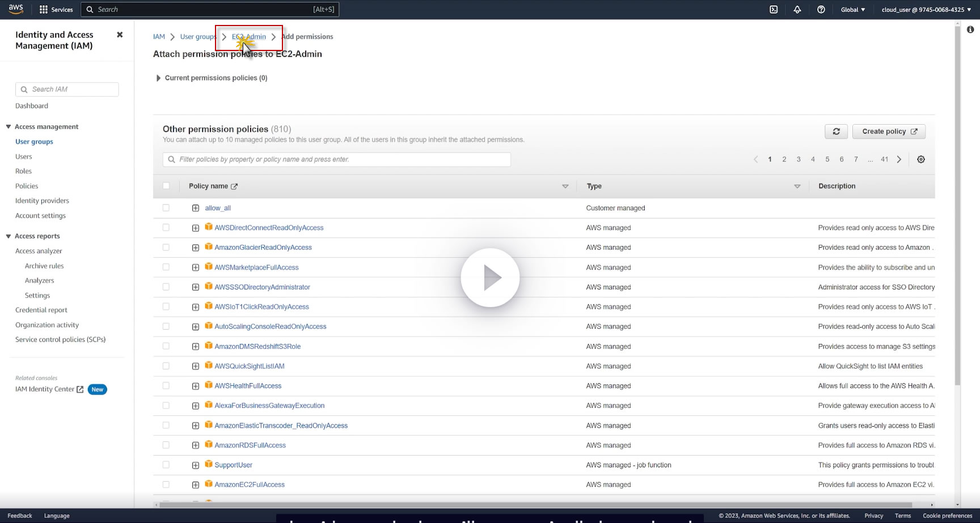Check the AWSMarketplaceFullAccess checkbox
The image size is (980, 523).
pos(166,267)
